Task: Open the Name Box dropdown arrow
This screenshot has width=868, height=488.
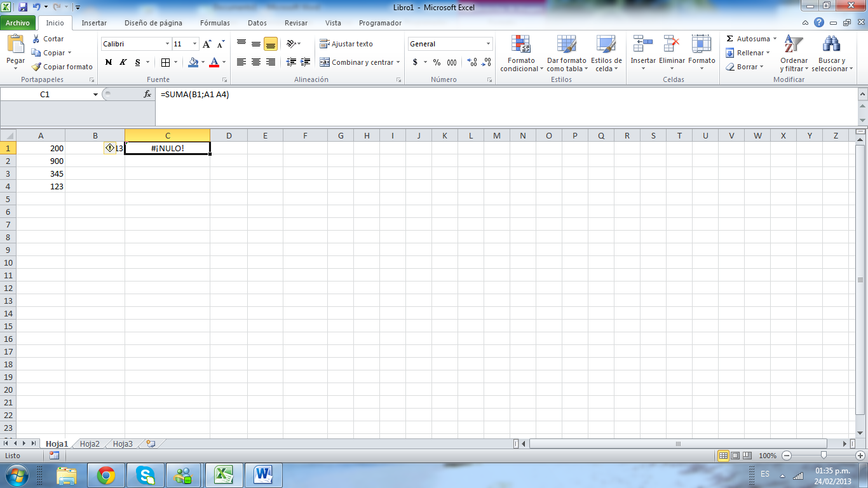Action: [x=96, y=94]
